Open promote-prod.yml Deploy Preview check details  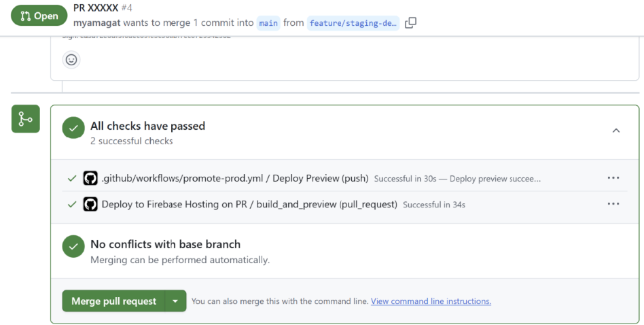tap(234, 178)
